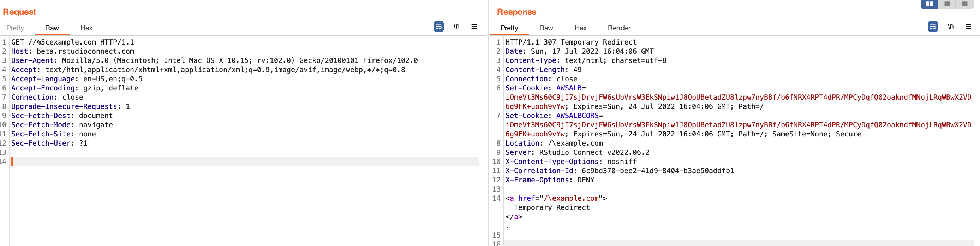Select the side-by-side layout icon
The height and width of the screenshot is (246, 980).
pyautogui.click(x=929, y=4)
